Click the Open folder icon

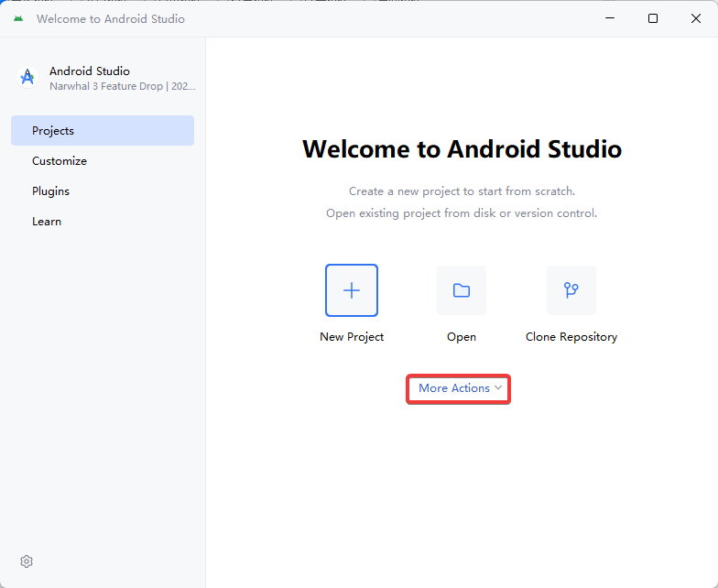[x=462, y=290]
